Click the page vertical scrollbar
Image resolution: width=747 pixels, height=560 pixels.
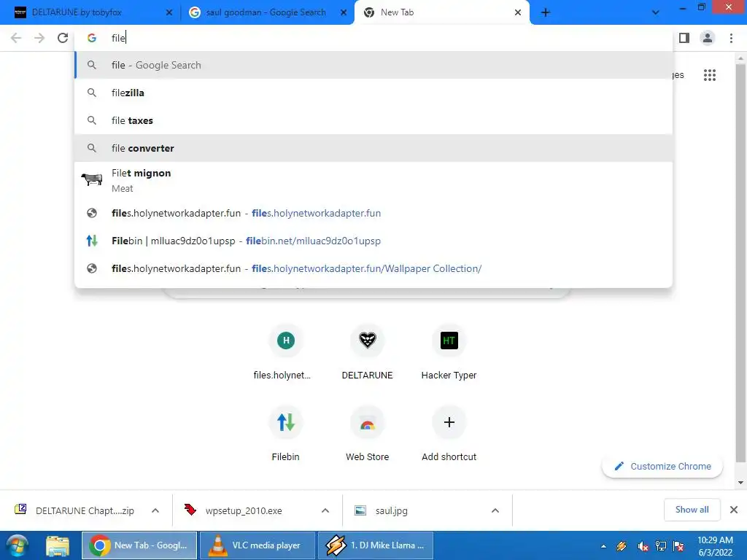(x=740, y=262)
